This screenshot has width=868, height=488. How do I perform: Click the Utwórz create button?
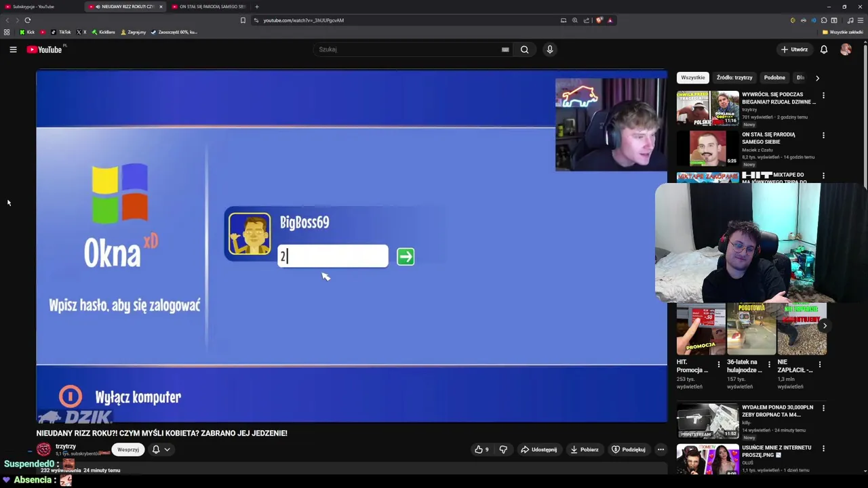[x=794, y=49]
